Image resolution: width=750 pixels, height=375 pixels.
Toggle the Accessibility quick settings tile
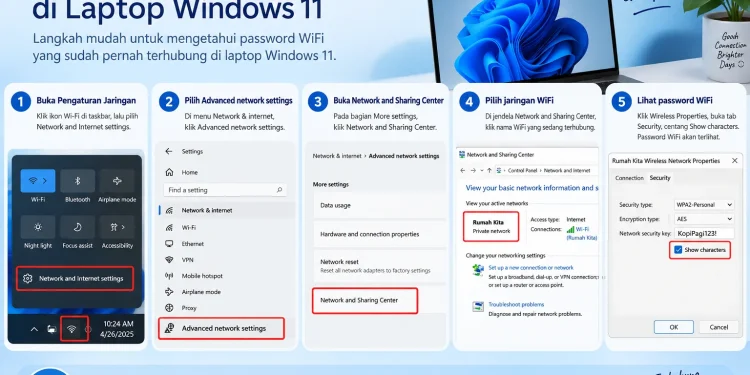pyautogui.click(x=117, y=227)
